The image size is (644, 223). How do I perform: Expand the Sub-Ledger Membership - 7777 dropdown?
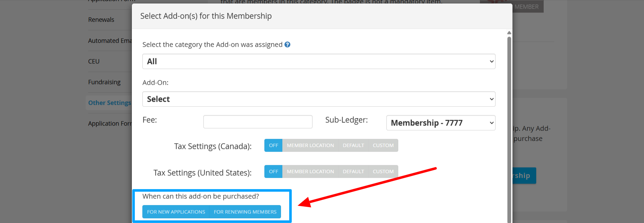441,123
